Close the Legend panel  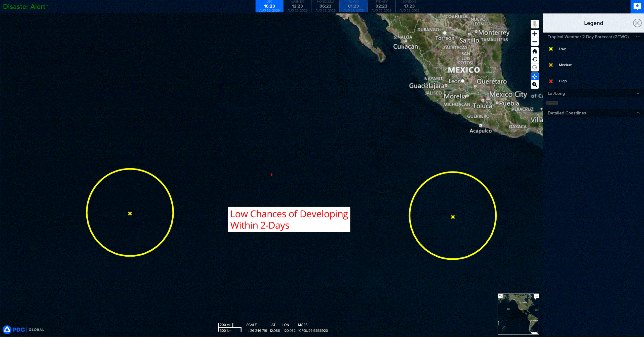pos(637,23)
